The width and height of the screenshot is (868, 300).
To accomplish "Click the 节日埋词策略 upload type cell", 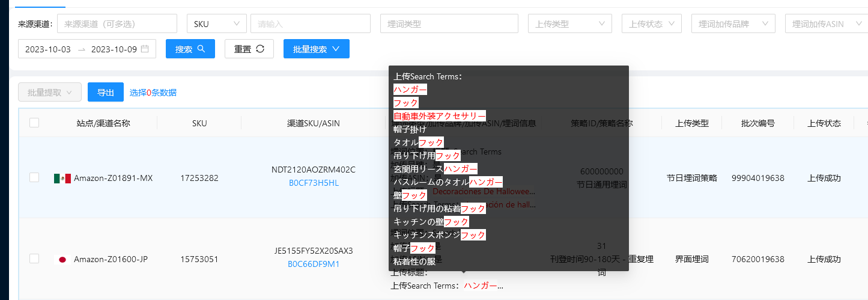I will [x=692, y=178].
